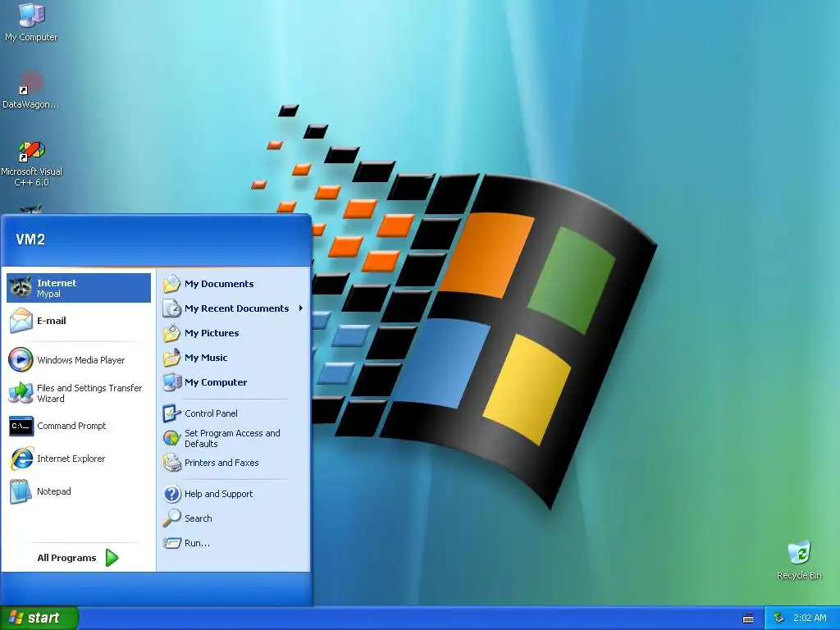Open Notepad from Start menu
The width and height of the screenshot is (840, 630).
79,491
